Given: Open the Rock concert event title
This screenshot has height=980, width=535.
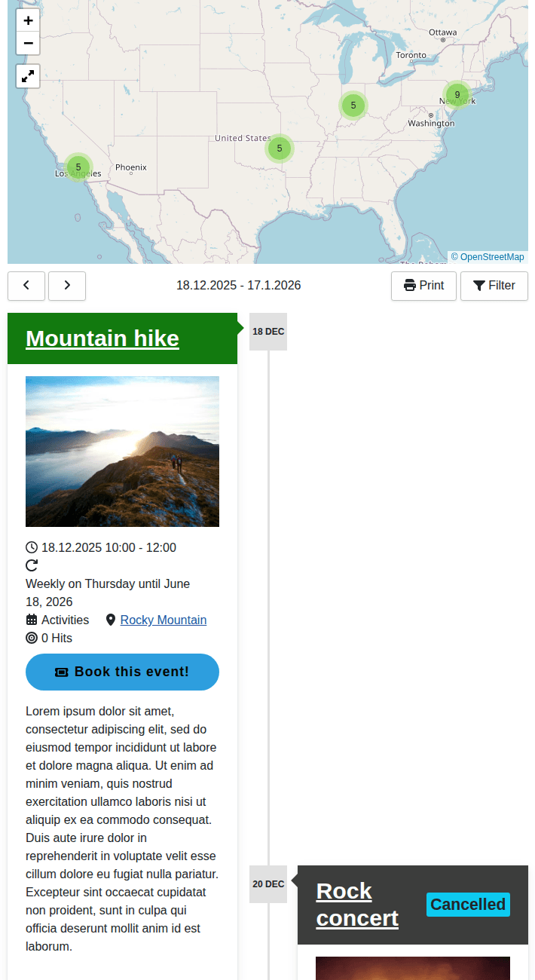Looking at the screenshot, I should point(357,905).
